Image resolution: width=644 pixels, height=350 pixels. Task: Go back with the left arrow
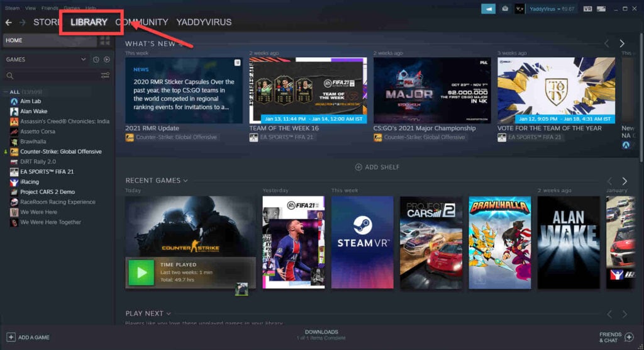point(9,22)
